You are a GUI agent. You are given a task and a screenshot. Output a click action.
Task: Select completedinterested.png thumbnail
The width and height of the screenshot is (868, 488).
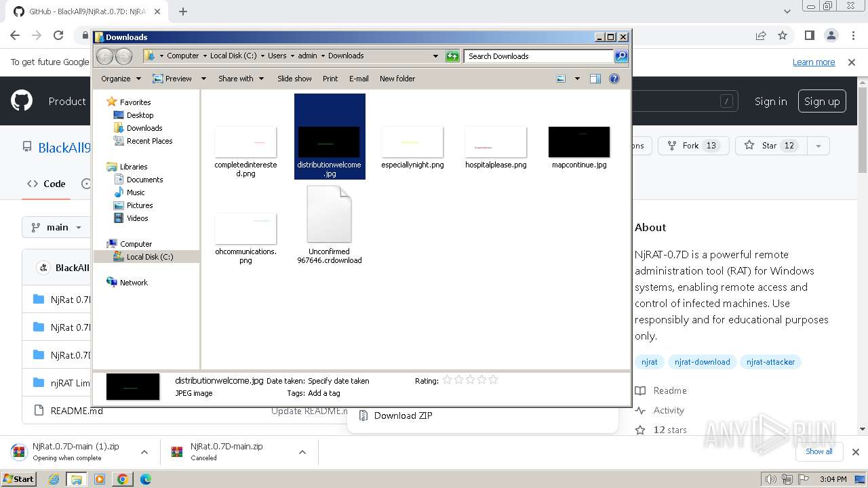(x=245, y=142)
